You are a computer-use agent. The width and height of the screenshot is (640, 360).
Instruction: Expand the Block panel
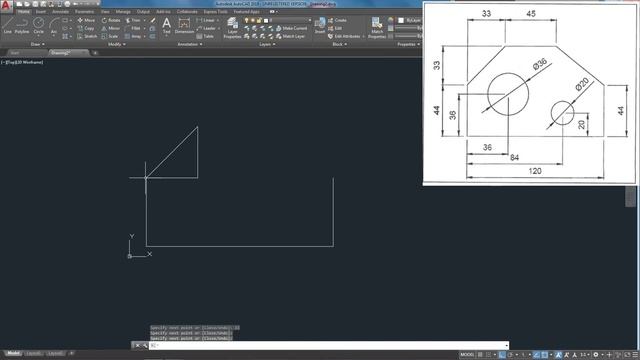(x=339, y=44)
